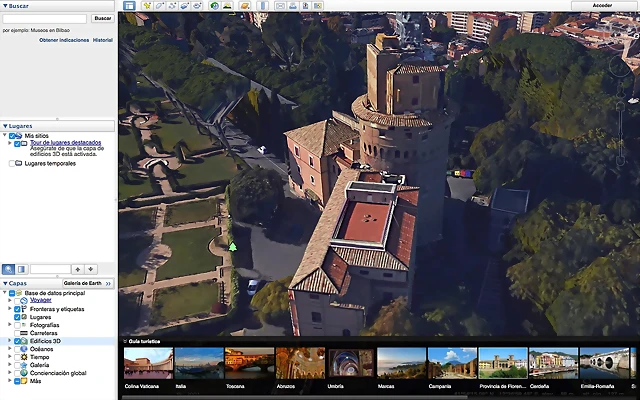Click the Guía turística header

[x=144, y=341]
